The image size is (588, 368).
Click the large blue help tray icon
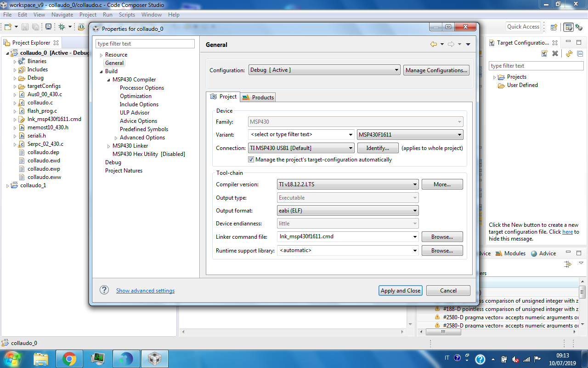(x=480, y=359)
